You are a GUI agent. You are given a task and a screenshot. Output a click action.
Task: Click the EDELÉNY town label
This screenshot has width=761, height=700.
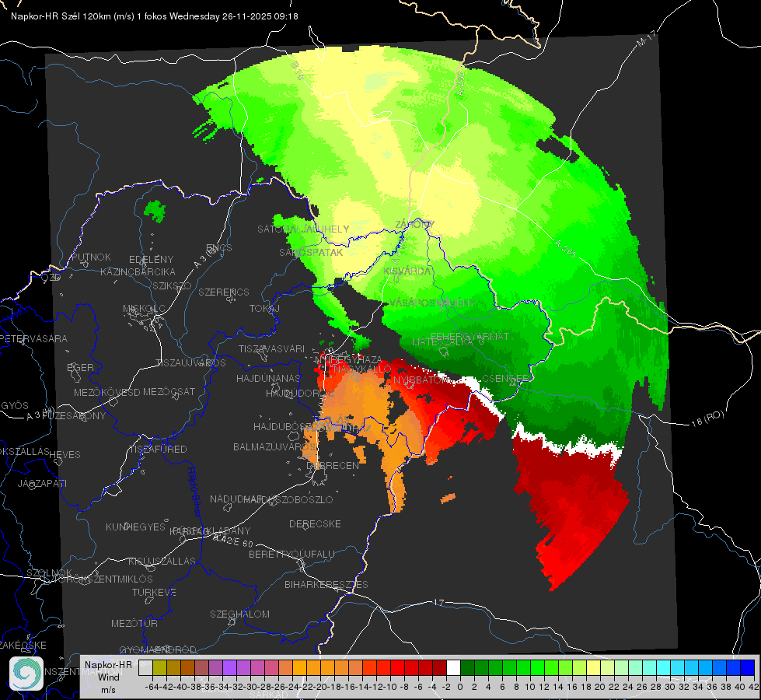coord(151,260)
